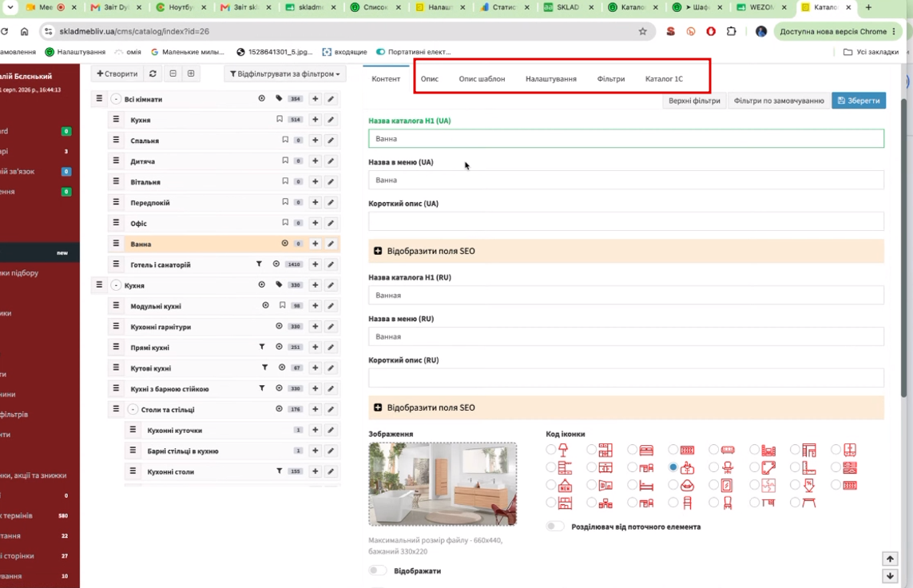
Task: Enable the Відображати toggle switch
Action: (x=377, y=570)
